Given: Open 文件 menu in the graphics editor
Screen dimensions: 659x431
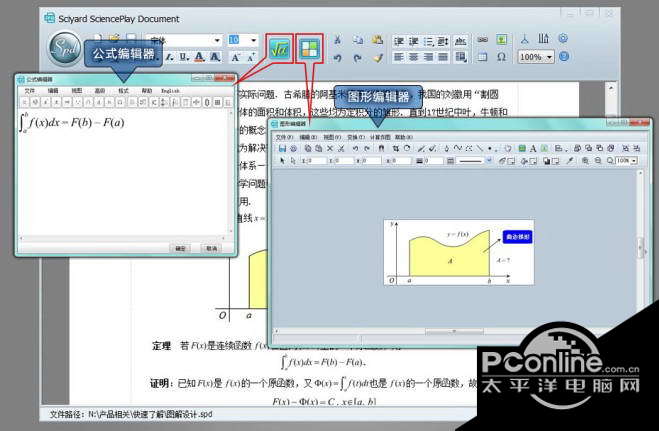Looking at the screenshot, I should [284, 137].
